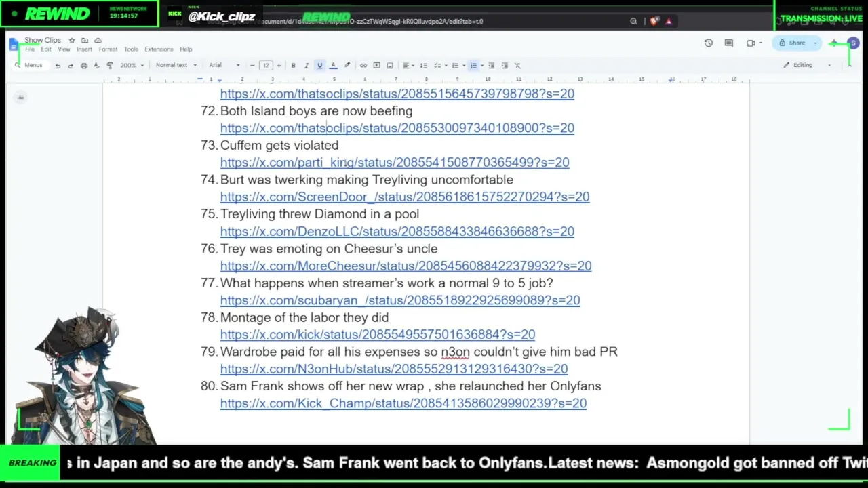Open line and paragraph spacing options
868x488 pixels.
[x=424, y=66]
